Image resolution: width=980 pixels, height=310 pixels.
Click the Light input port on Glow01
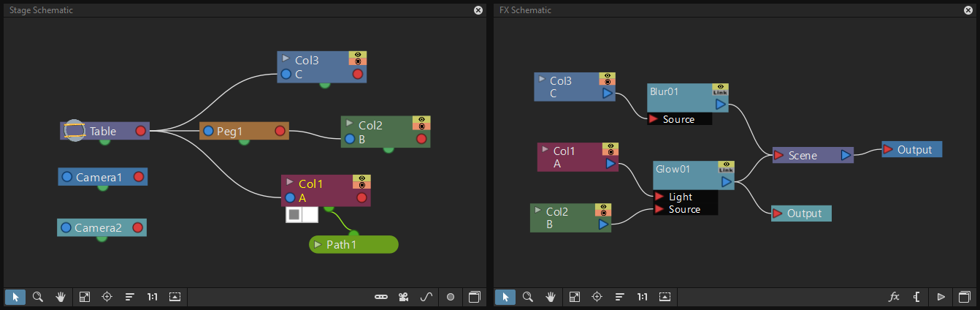click(659, 197)
